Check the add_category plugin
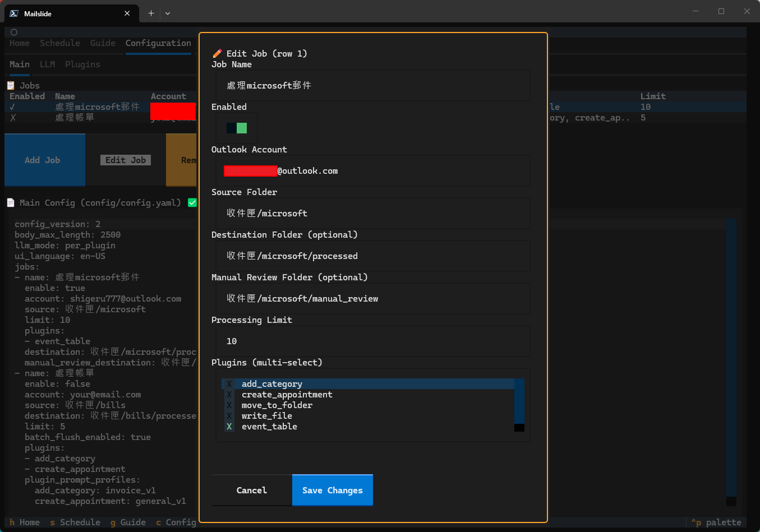This screenshot has width=760, height=532. point(228,383)
